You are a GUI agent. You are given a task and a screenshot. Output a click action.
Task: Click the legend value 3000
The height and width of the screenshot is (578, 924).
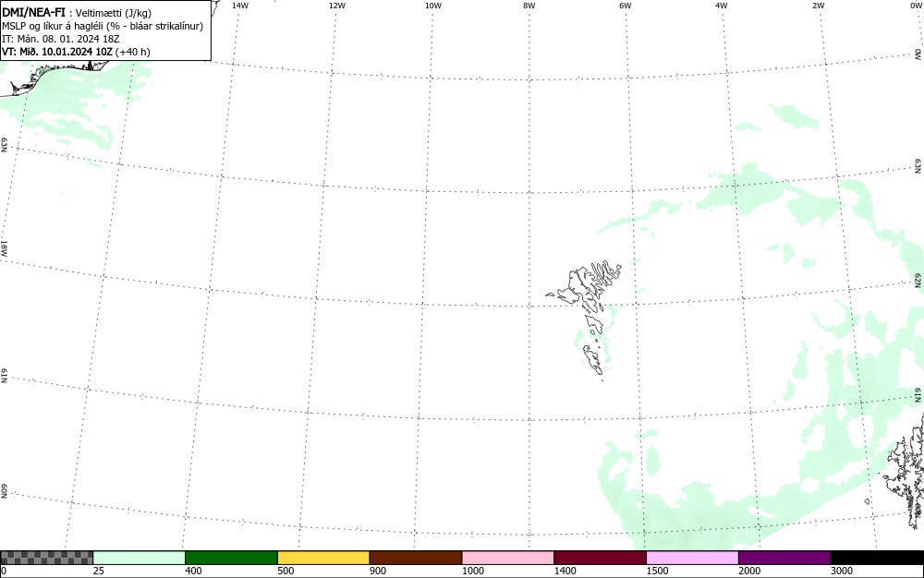[x=842, y=571]
